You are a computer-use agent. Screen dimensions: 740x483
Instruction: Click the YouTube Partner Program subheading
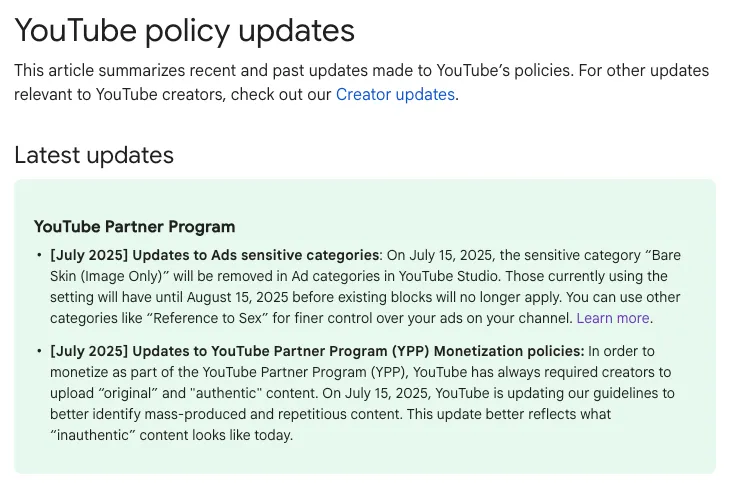(x=135, y=227)
